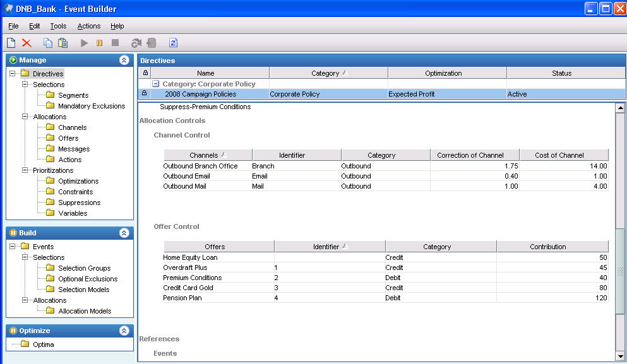Click the Play toolbar button
The width and height of the screenshot is (627, 364).
[x=84, y=43]
